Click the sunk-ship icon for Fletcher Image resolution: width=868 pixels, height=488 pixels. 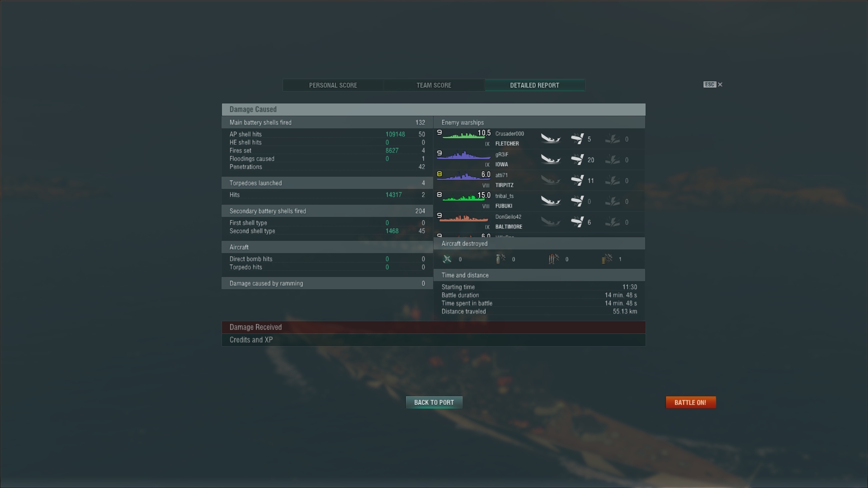click(x=550, y=139)
